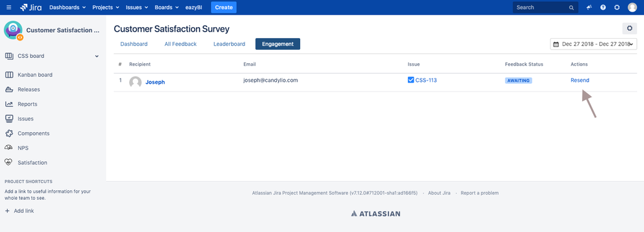Click the Recipient column header

coord(139,64)
